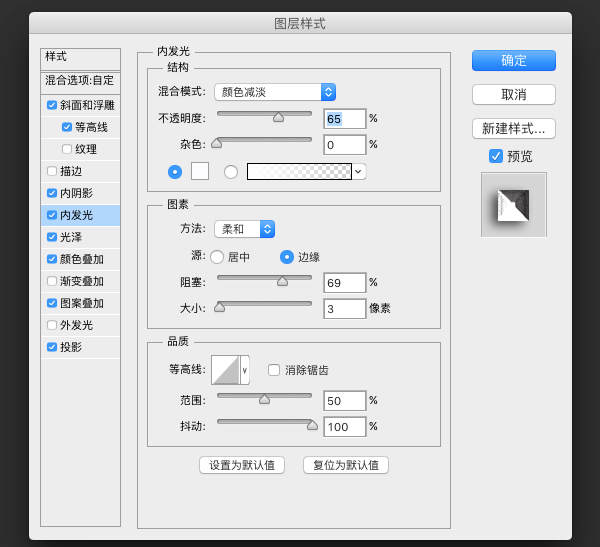Click the contour (等高线) curve thumbnail
600x547 pixels.
(225, 370)
